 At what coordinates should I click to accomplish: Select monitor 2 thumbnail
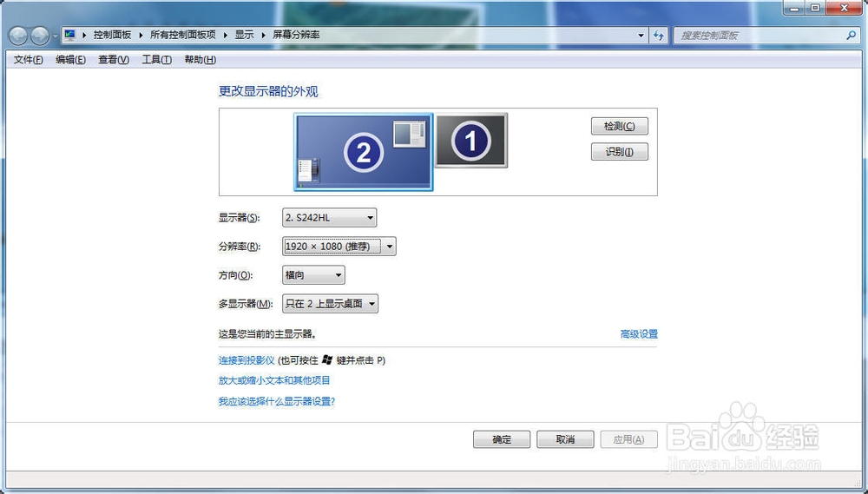click(363, 152)
